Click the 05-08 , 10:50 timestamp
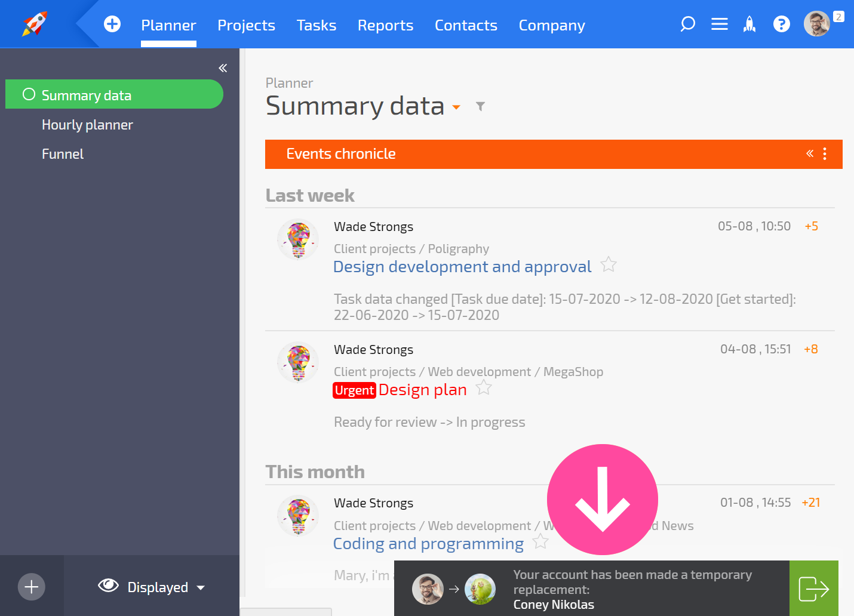Screen dimensions: 854x616 [x=754, y=226]
